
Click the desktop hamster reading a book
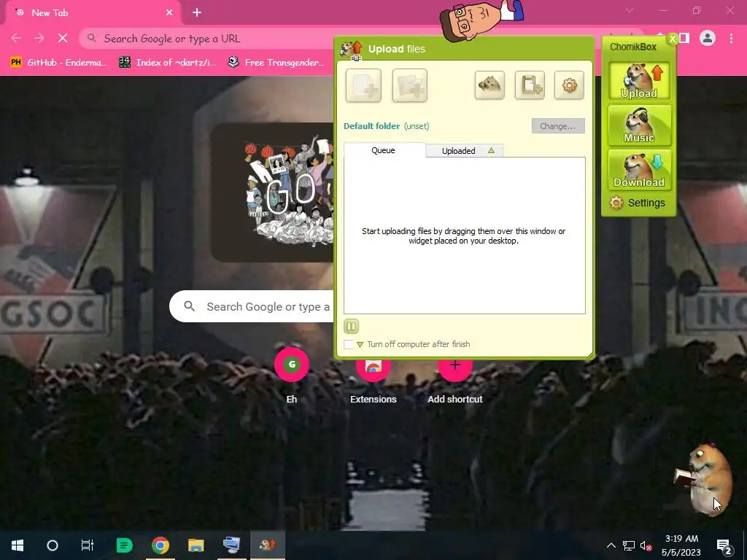point(703,478)
